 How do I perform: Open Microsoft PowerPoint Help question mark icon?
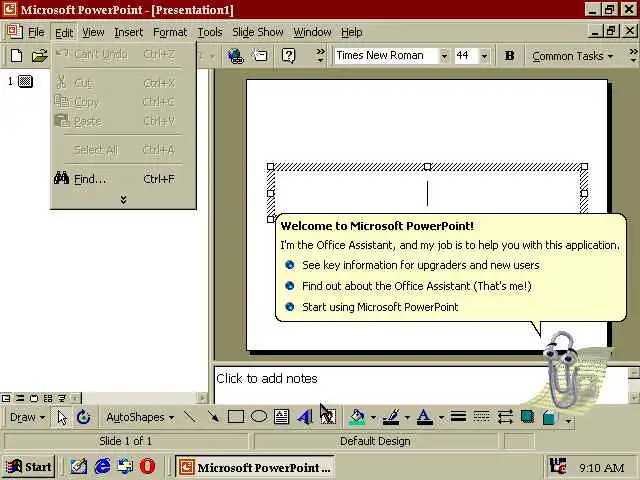(288, 55)
